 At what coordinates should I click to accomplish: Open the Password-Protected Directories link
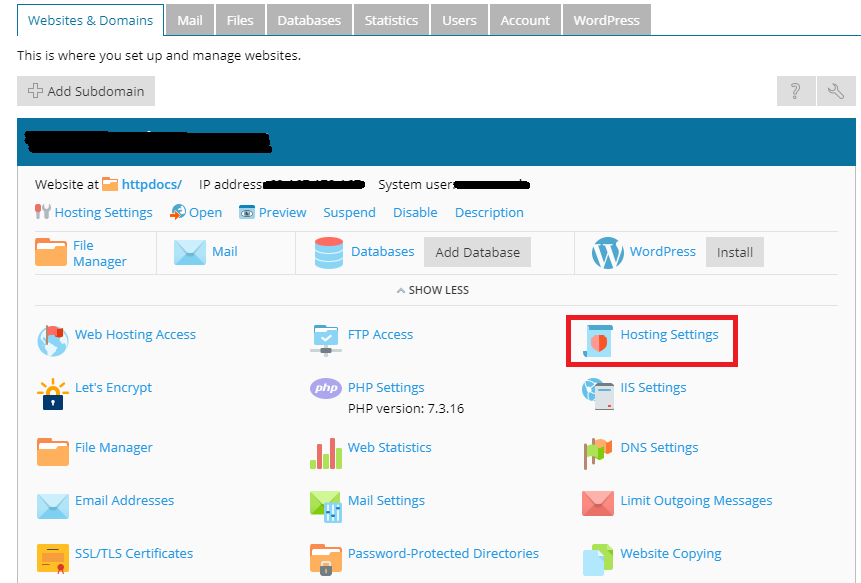443,553
